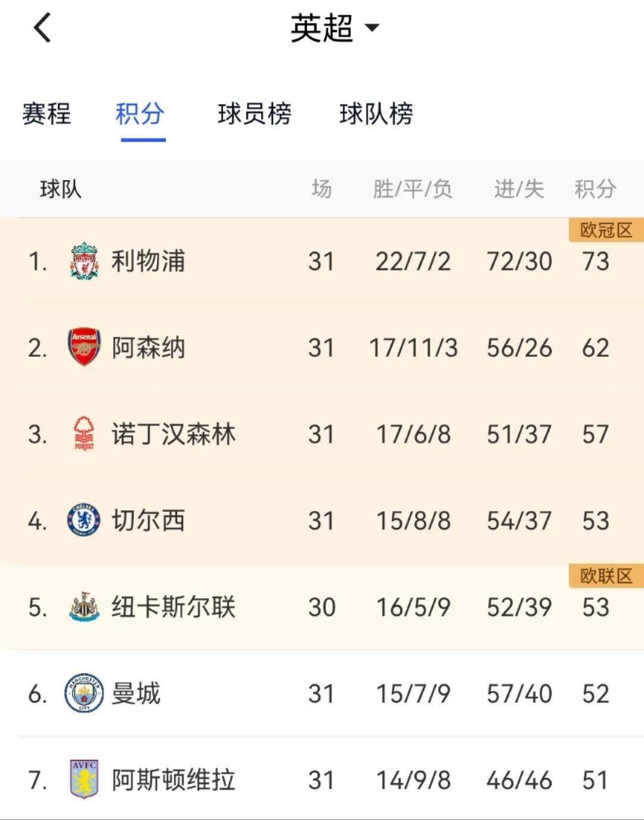Open the 球员榜 tab
This screenshot has height=820, width=644.
(x=255, y=113)
